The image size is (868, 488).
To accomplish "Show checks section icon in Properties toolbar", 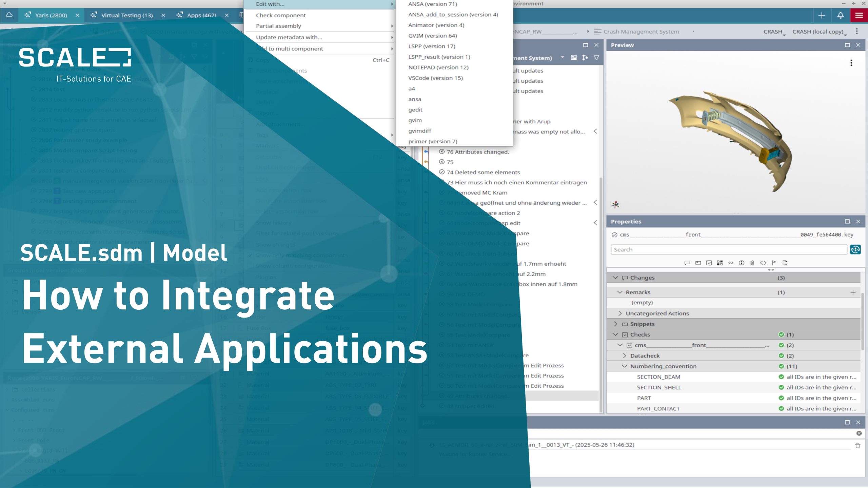I will [709, 263].
